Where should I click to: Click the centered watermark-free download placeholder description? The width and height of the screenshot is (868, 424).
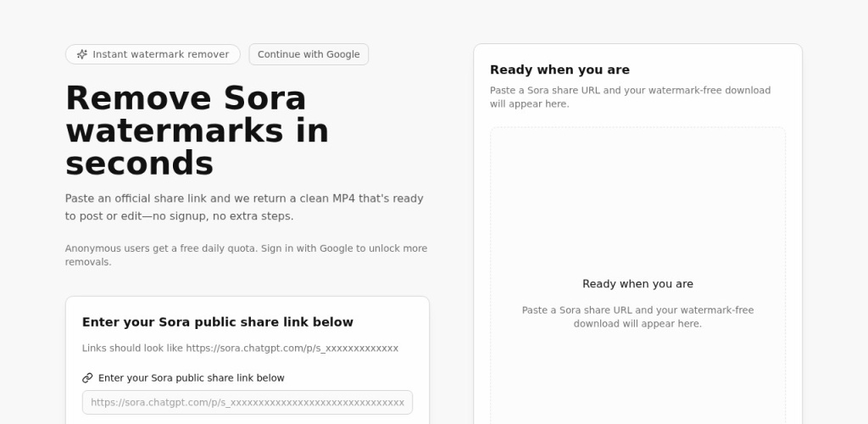tap(637, 316)
